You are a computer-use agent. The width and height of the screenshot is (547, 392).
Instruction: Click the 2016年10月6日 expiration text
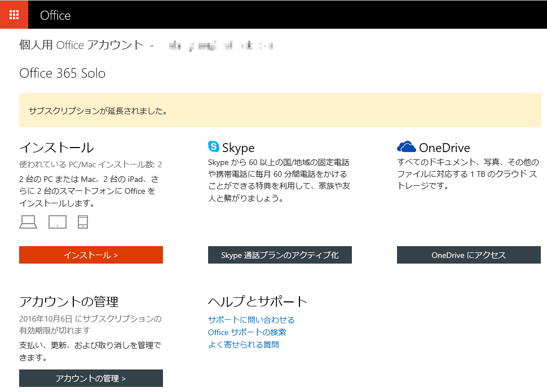click(90, 324)
